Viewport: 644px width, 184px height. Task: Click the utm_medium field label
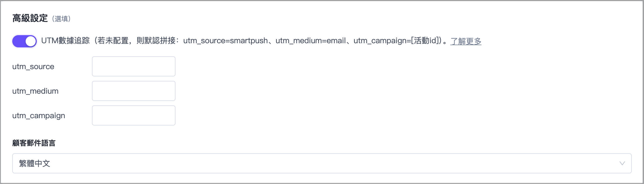click(x=35, y=91)
